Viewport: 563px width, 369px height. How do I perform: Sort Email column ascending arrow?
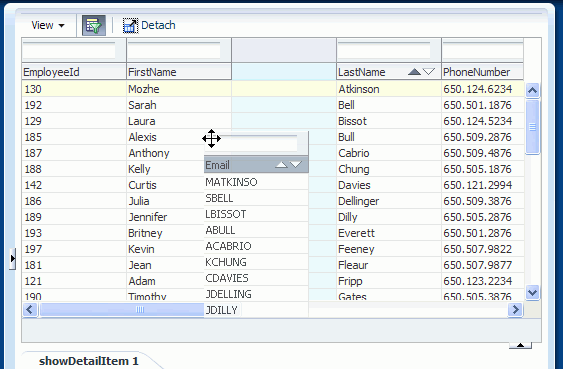pyautogui.click(x=281, y=165)
